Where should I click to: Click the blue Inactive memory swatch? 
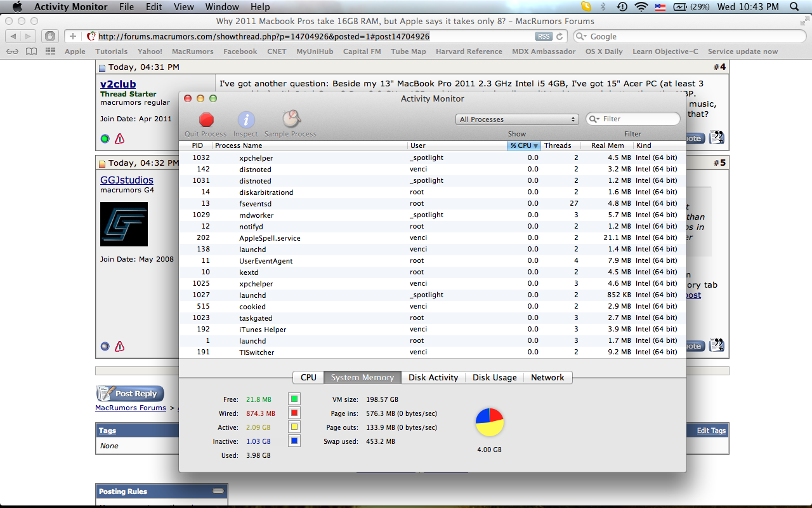(294, 441)
